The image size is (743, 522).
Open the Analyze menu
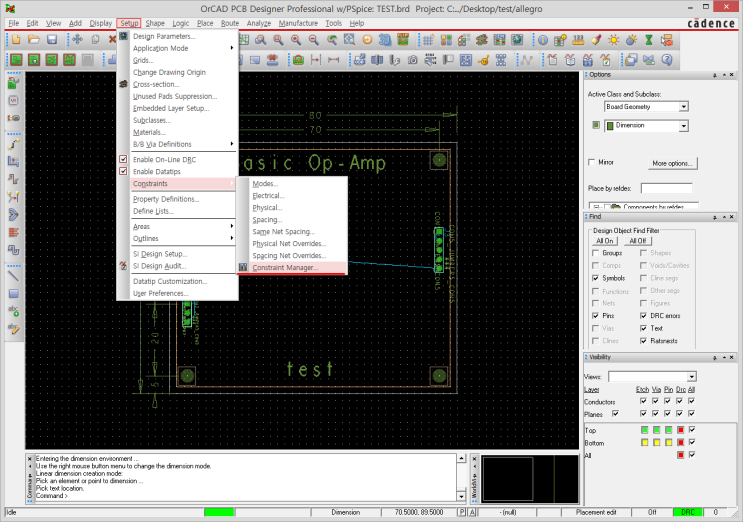click(x=258, y=22)
